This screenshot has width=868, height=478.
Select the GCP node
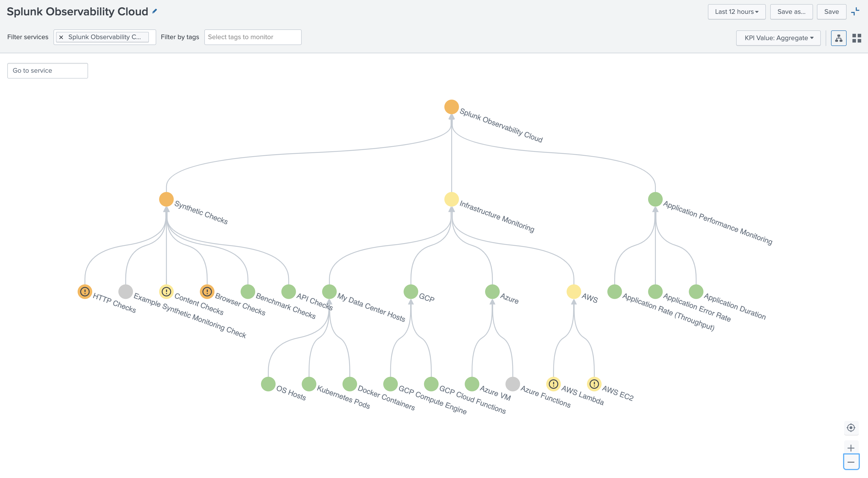click(411, 292)
